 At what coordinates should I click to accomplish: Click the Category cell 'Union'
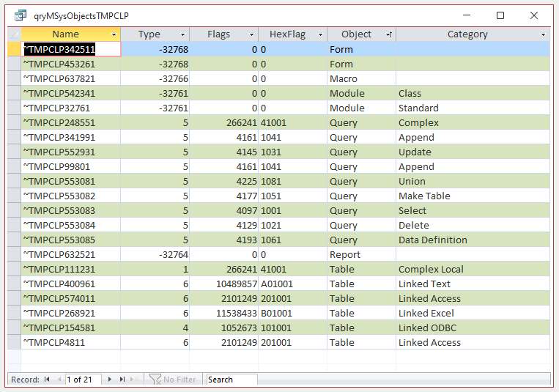pyautogui.click(x=473, y=181)
